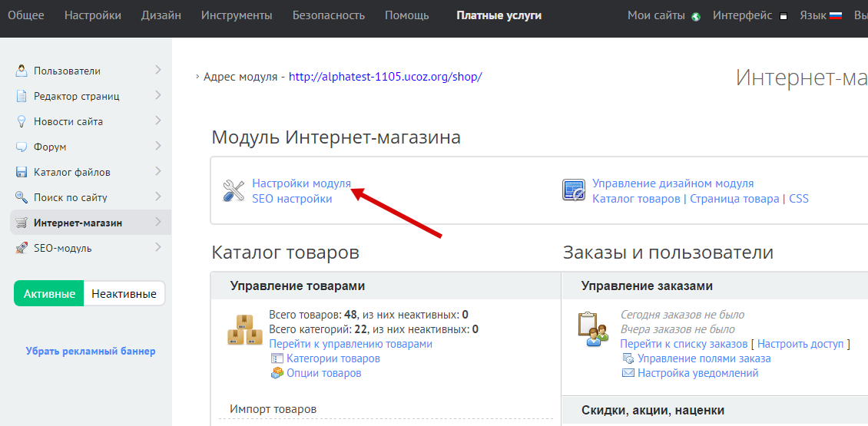Switch to the Неактивные modules toggle
Viewport: 868px width, 426px height.
tap(124, 293)
